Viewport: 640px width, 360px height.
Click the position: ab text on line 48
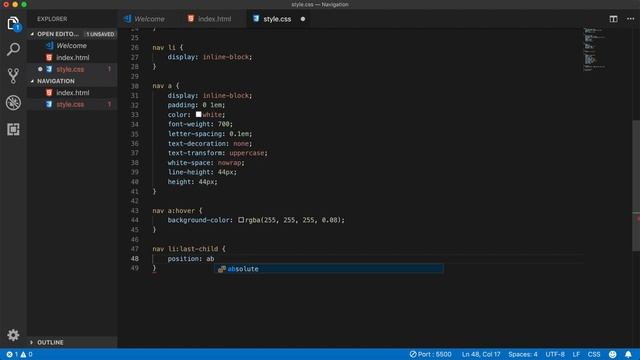click(191, 258)
